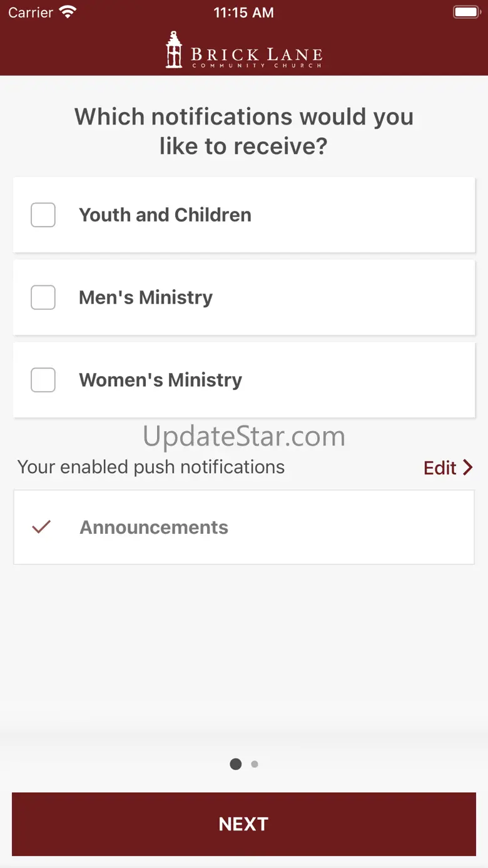Screen dimensions: 488x868
Task: Tap the 11:15 AM clock in status bar
Action: coord(243,13)
